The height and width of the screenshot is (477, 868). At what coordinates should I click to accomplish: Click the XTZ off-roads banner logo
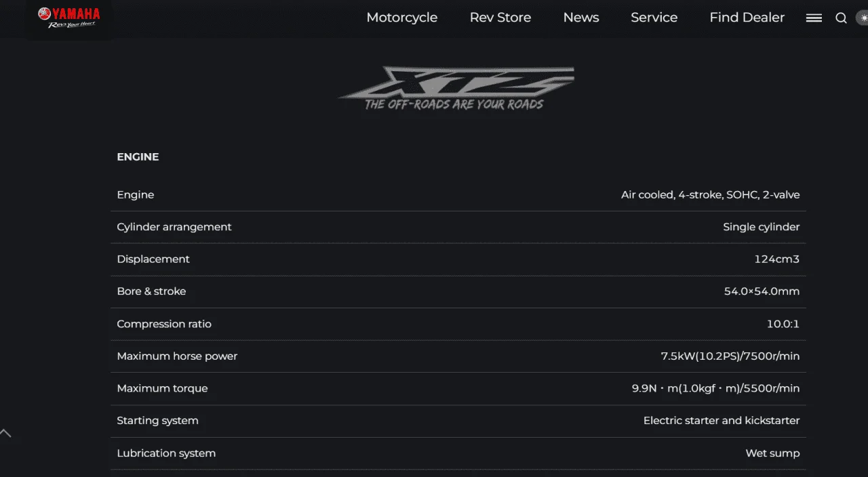456,88
